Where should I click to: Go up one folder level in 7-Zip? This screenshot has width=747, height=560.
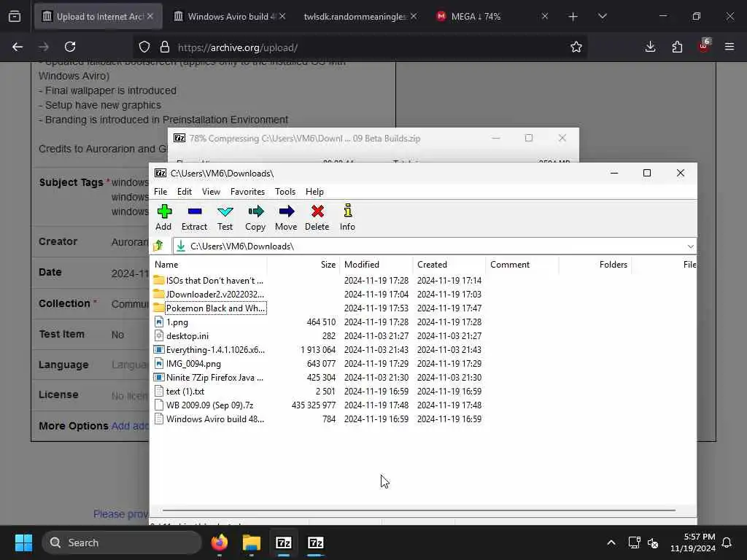pos(158,246)
